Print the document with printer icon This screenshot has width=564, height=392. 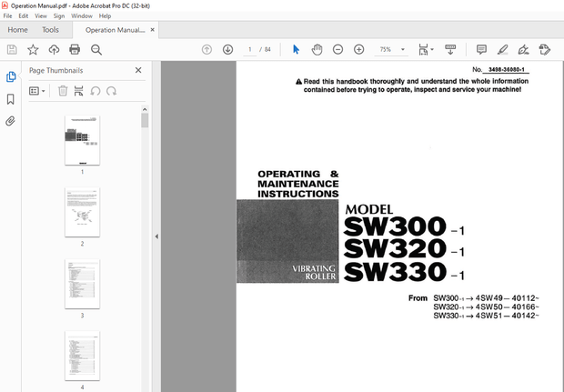[75, 50]
